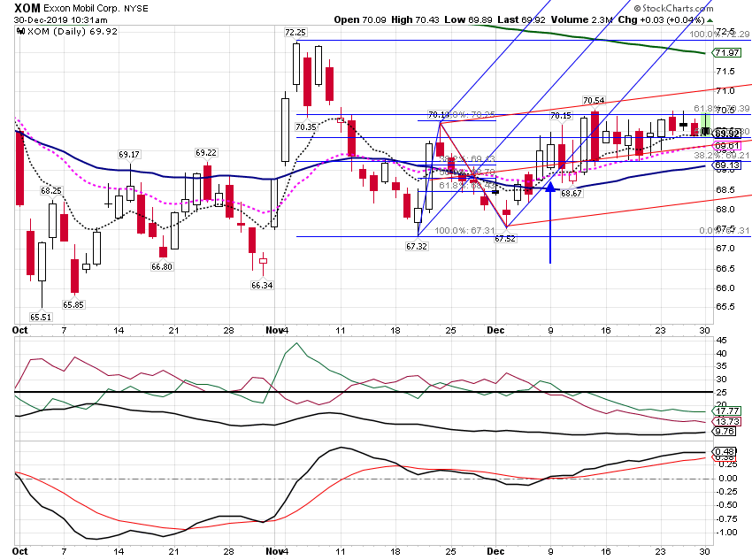Click the candlestick icon beside XOM (Daily)
This screenshot has height=560, width=752.
[x=20, y=31]
